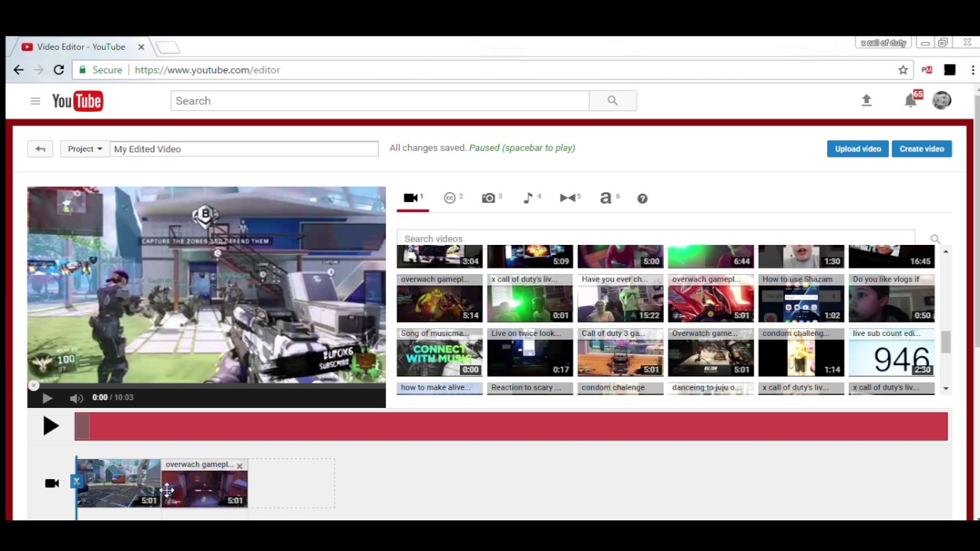Select the Do you like vlogs if video
The height and width of the screenshot is (551, 980).
891,298
